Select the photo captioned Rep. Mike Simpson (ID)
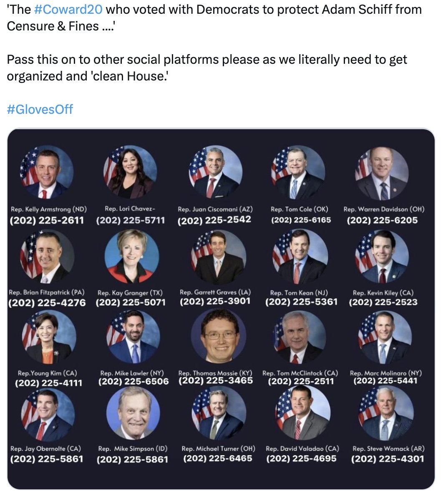Viewport: 448px width, 491px height. coord(133,413)
